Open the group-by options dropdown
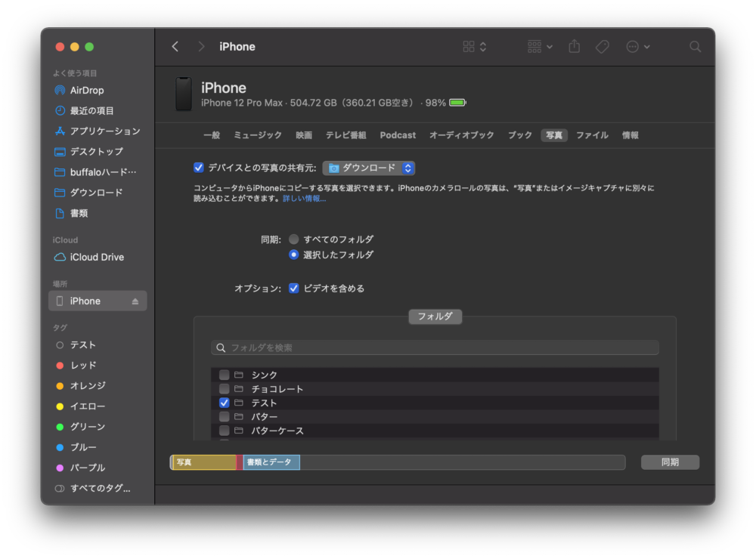This screenshot has width=756, height=559. click(540, 47)
